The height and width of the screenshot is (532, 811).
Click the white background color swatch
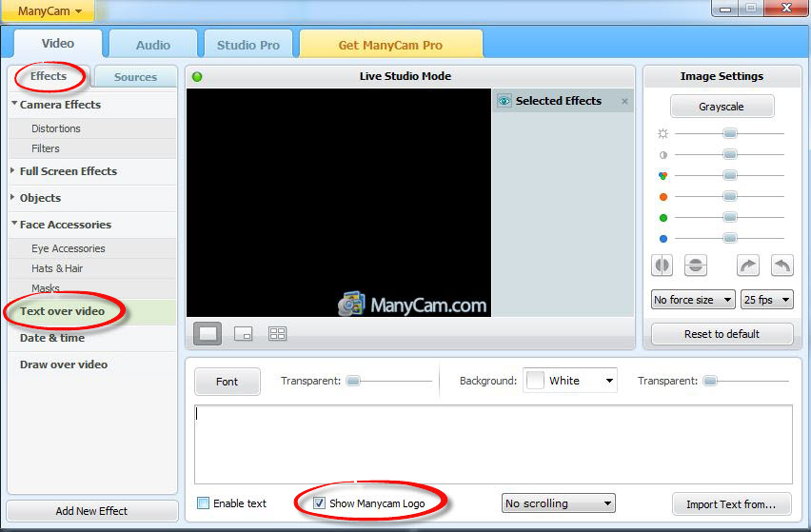pos(535,381)
